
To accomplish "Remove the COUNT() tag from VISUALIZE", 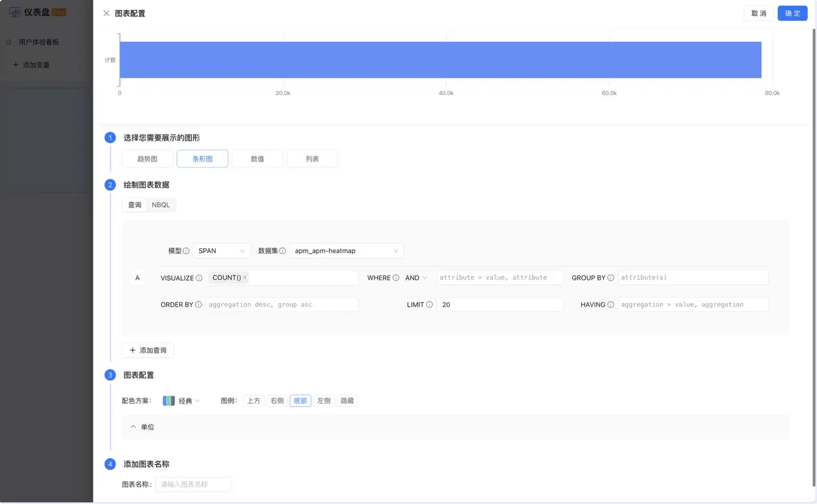I will click(x=245, y=277).
